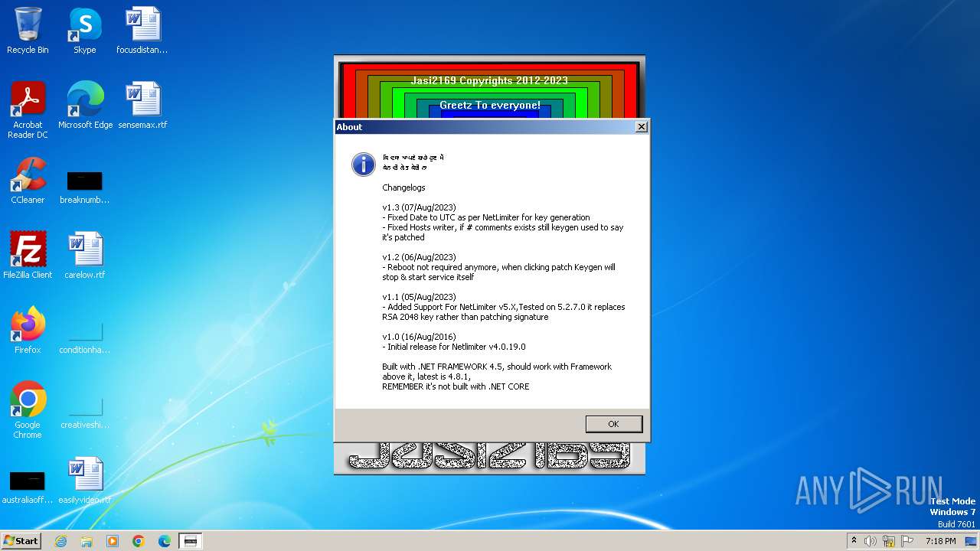The width and height of the screenshot is (980, 551).
Task: Open the volume speaker tray icon
Action: (x=871, y=540)
